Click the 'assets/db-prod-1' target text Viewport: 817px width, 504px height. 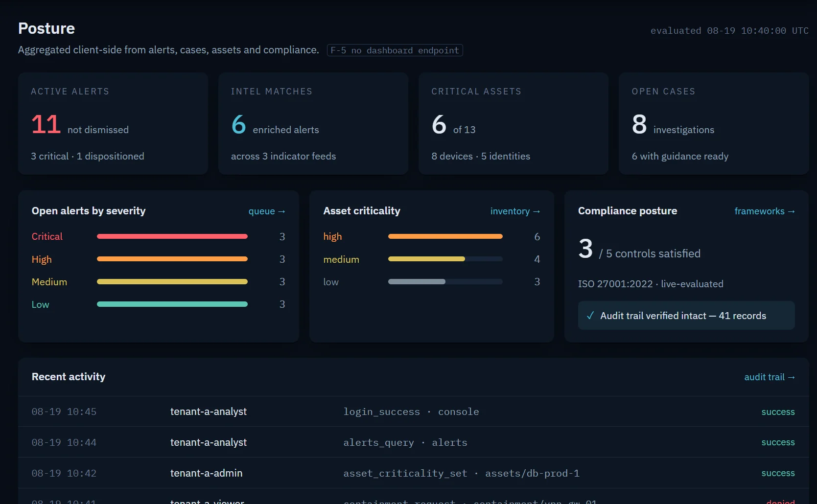coord(532,473)
